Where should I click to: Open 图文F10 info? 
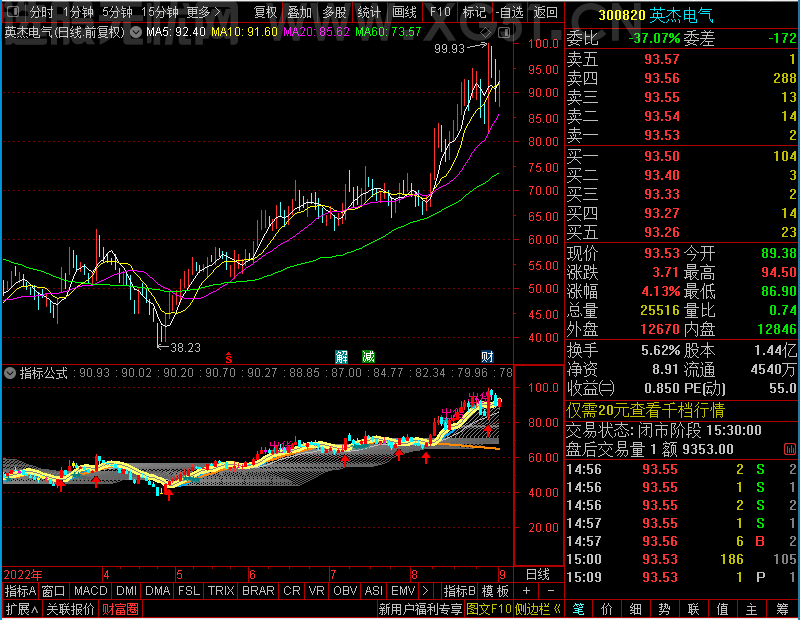coord(489,609)
